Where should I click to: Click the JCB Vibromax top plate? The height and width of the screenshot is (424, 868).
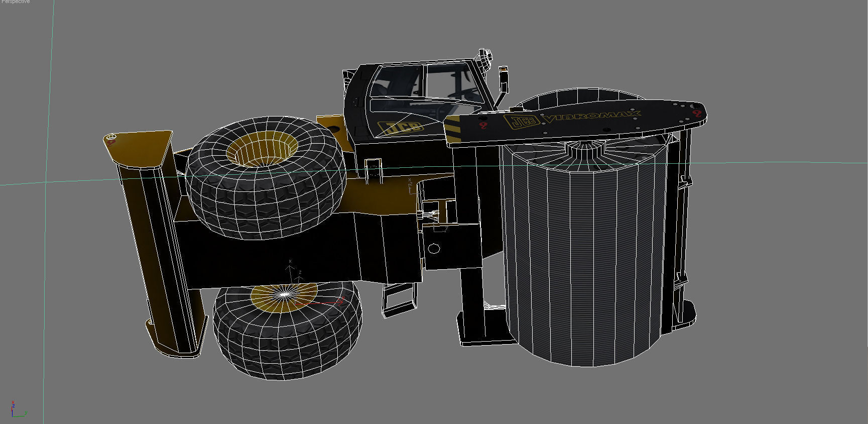[575, 122]
